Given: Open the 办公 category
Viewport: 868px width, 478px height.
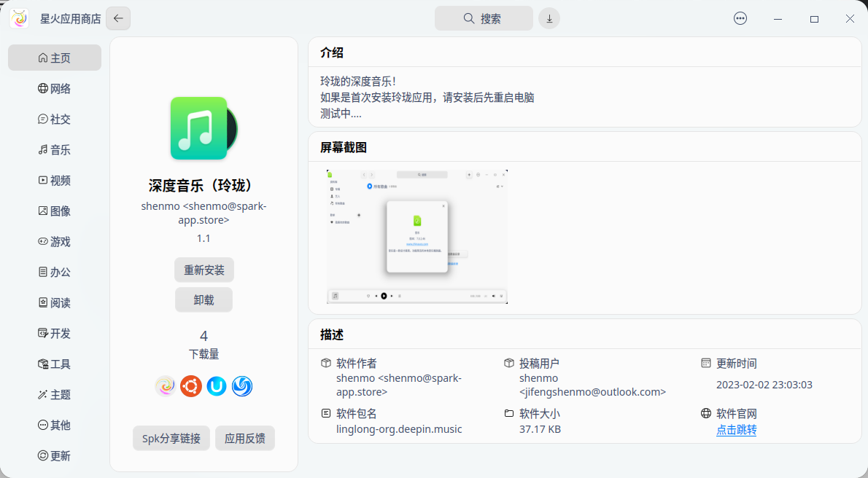Looking at the screenshot, I should point(54,273).
